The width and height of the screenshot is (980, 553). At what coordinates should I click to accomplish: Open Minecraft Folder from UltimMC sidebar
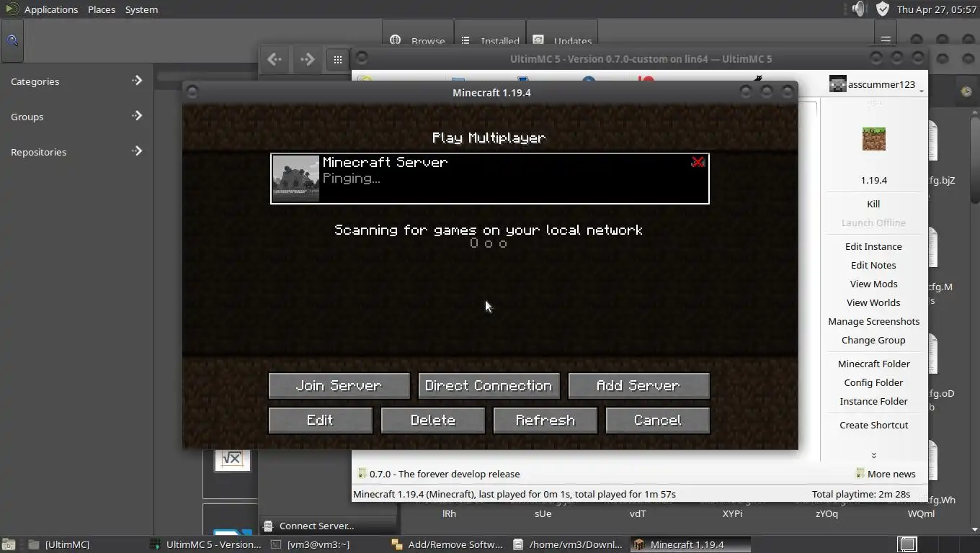[873, 364]
